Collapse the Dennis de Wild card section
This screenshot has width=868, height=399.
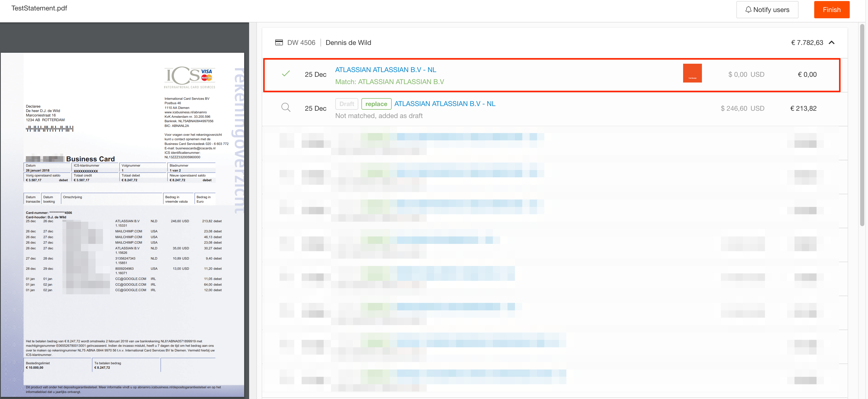[832, 43]
